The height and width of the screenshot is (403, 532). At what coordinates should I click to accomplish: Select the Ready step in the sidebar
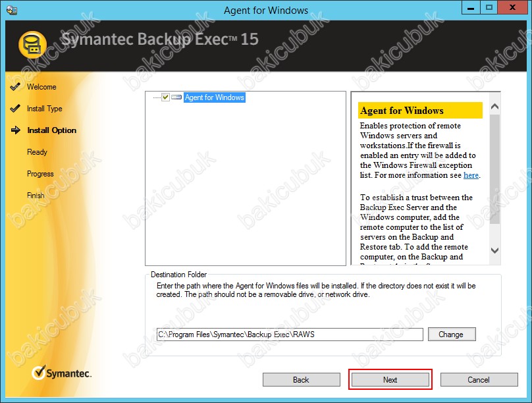[37, 152]
